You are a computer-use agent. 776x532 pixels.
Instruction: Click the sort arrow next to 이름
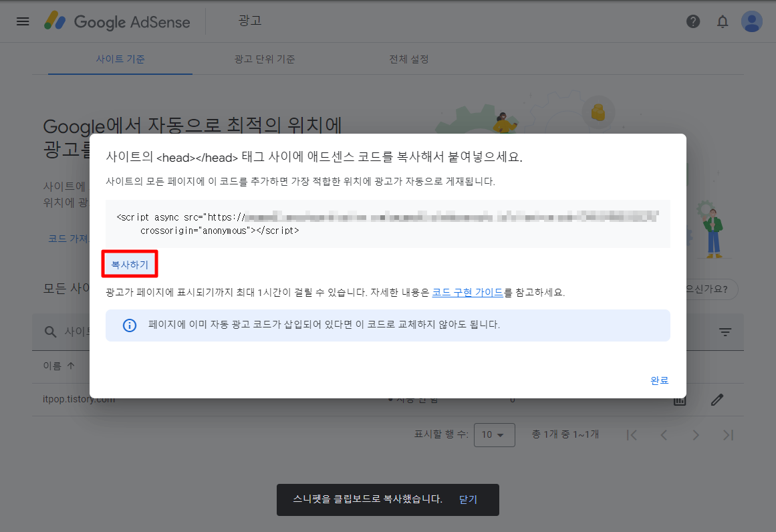(x=71, y=366)
